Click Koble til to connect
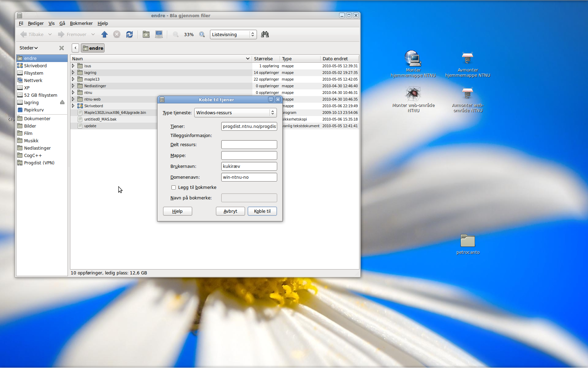 pyautogui.click(x=262, y=211)
